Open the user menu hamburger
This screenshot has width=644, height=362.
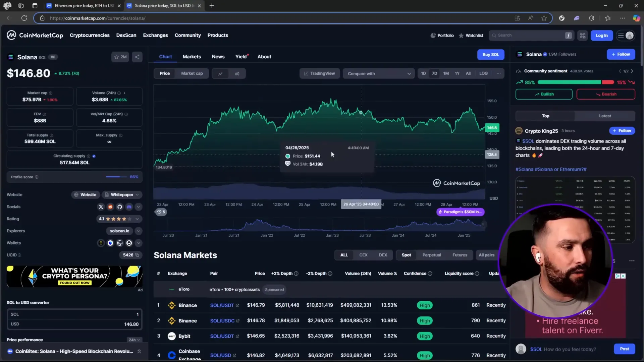point(621,36)
